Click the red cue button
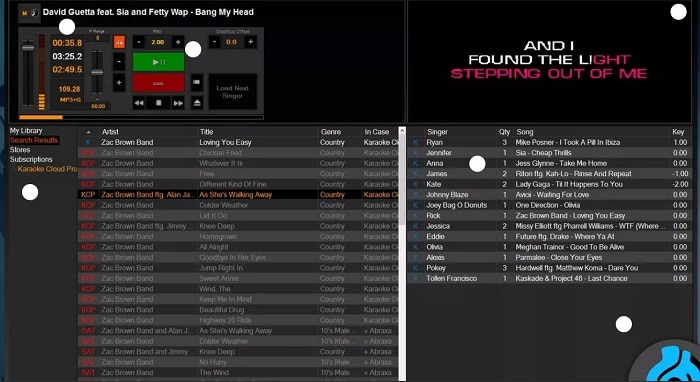Image resolution: width=700 pixels, height=382 pixels. tap(158, 83)
